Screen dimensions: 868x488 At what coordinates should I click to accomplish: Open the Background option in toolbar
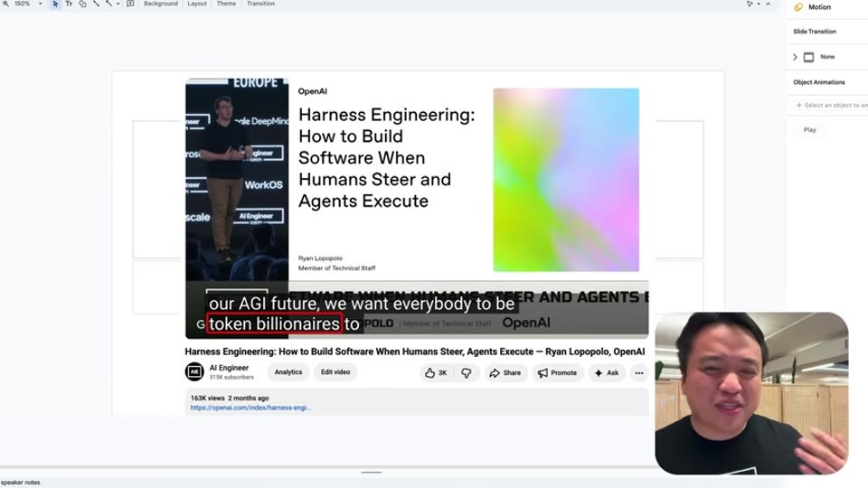tap(161, 4)
